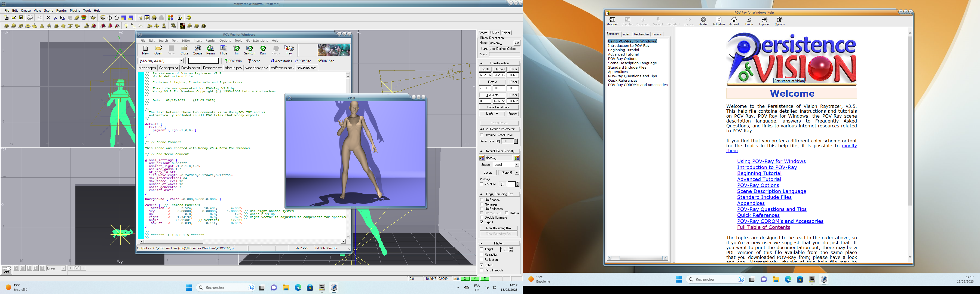Click the decors_1 material color swatch

tap(482, 158)
